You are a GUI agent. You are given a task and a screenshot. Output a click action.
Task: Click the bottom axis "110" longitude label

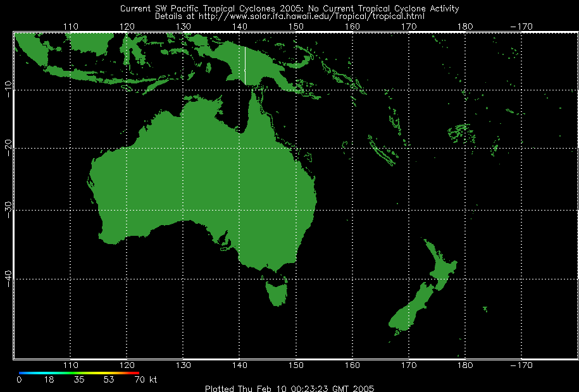[x=71, y=365]
